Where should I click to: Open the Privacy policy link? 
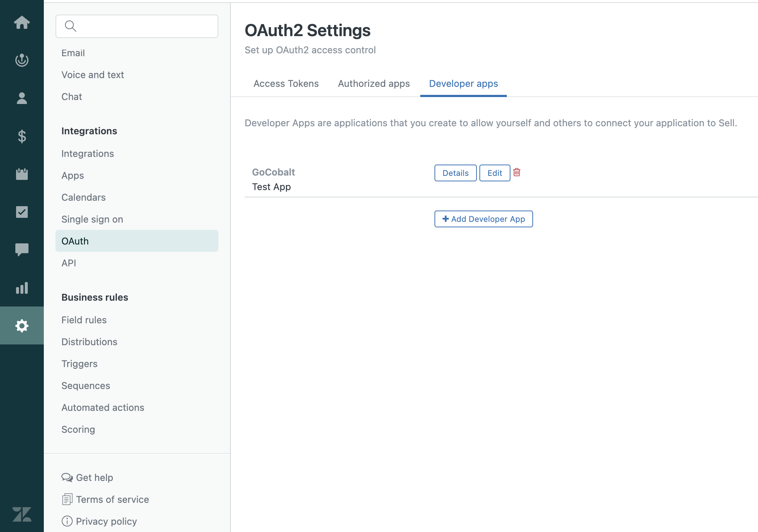tap(106, 521)
